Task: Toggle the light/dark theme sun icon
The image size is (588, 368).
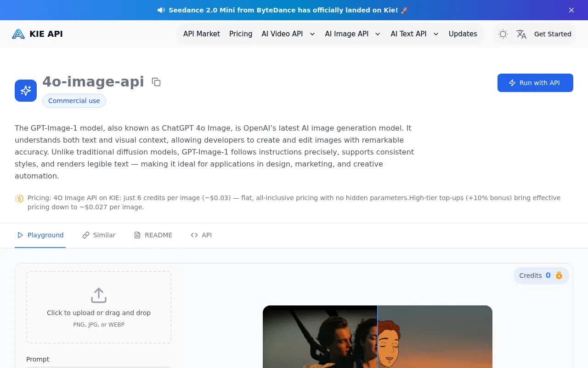Action: point(503,34)
